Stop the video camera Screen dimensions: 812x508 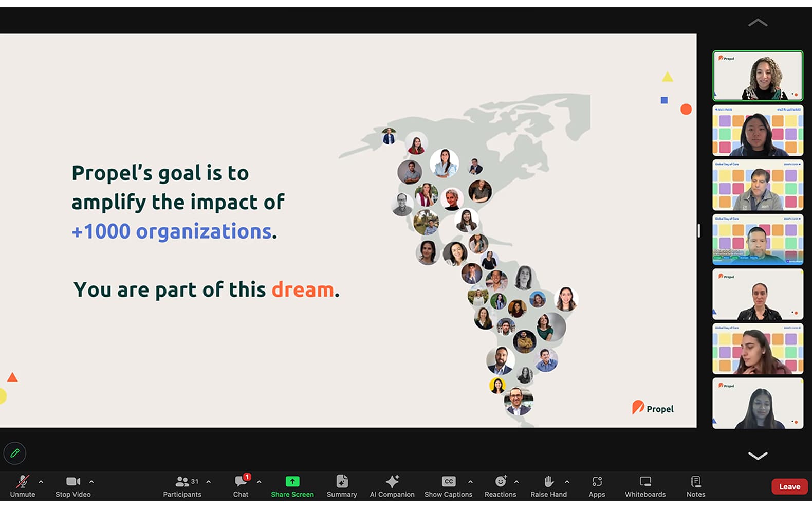tap(73, 486)
